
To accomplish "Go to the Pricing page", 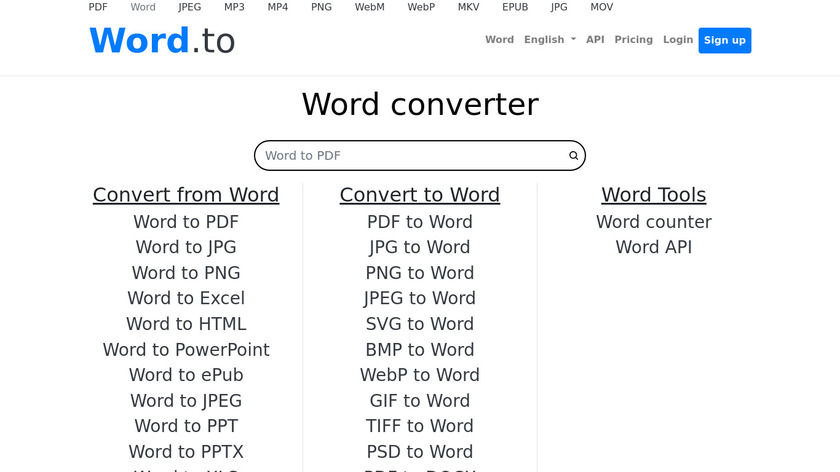I will (x=633, y=40).
